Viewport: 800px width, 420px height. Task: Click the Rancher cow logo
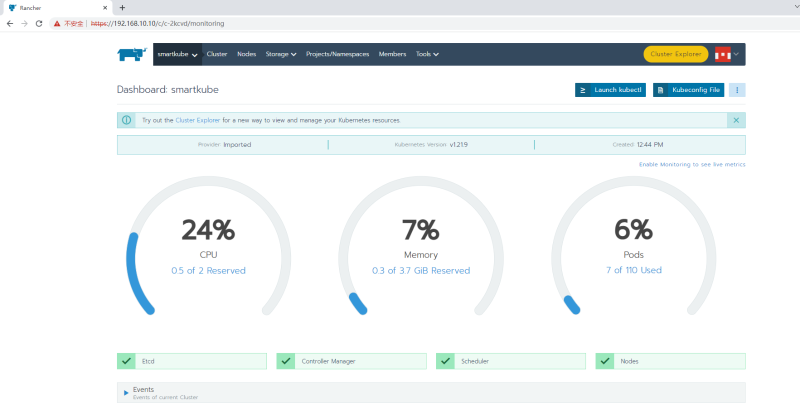point(132,54)
